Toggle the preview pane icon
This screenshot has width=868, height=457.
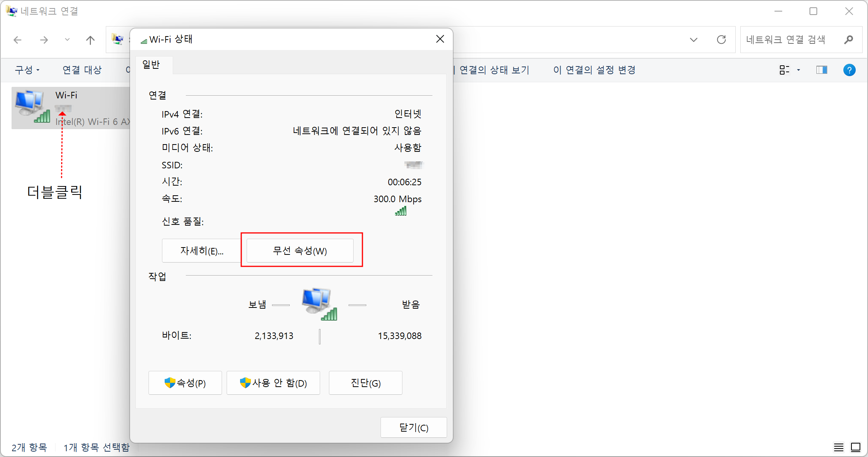(821, 70)
